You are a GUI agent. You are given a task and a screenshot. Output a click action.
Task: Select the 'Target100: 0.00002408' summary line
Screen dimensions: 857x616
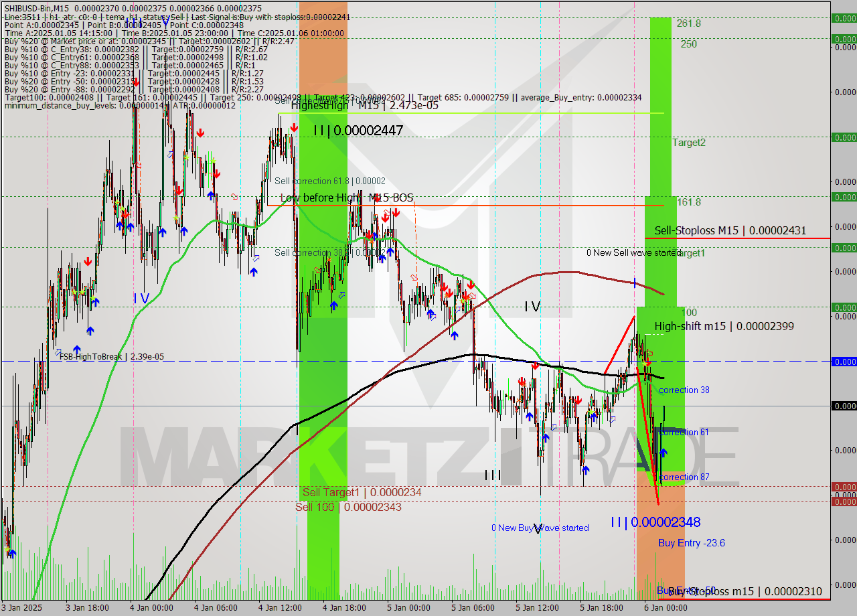tap(323, 98)
